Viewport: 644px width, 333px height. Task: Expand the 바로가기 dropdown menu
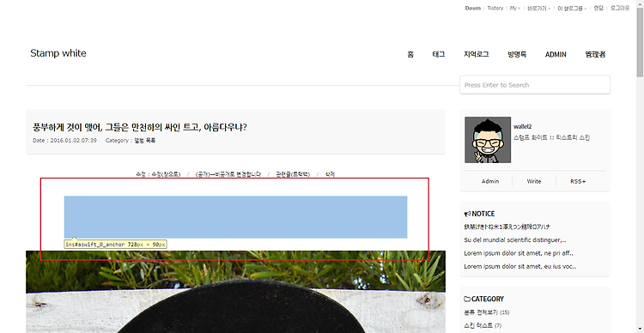tap(539, 9)
